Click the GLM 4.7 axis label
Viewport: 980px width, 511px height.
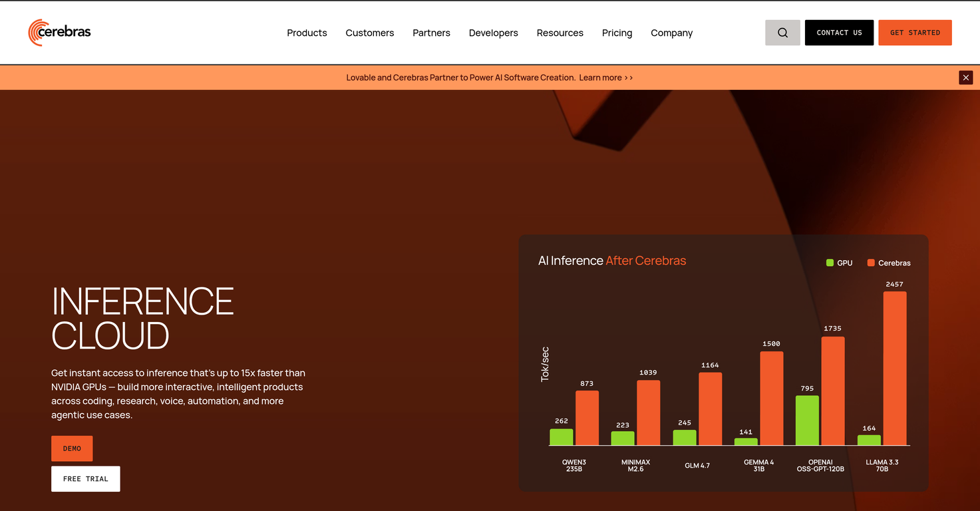[697, 466]
